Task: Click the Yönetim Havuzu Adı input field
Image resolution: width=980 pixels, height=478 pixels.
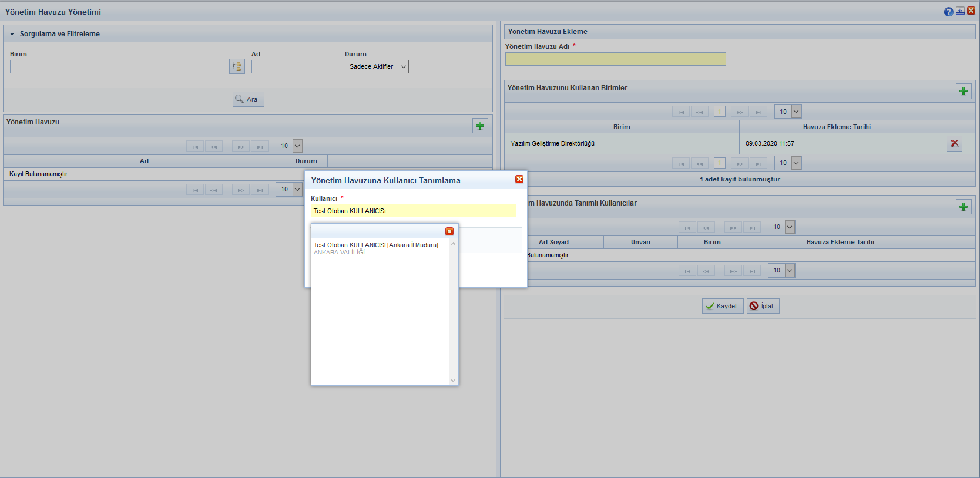Action: click(615, 59)
